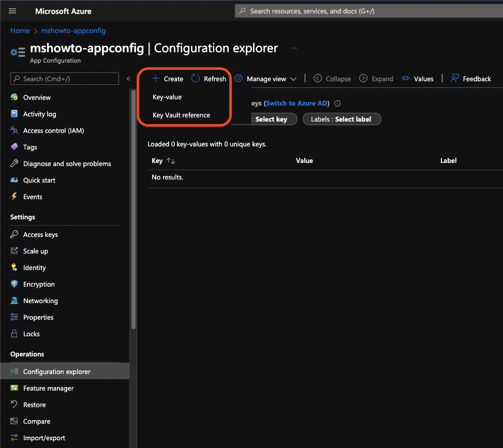The image size is (503, 448).
Task: Choose Key-value from Create menu
Action: click(167, 97)
